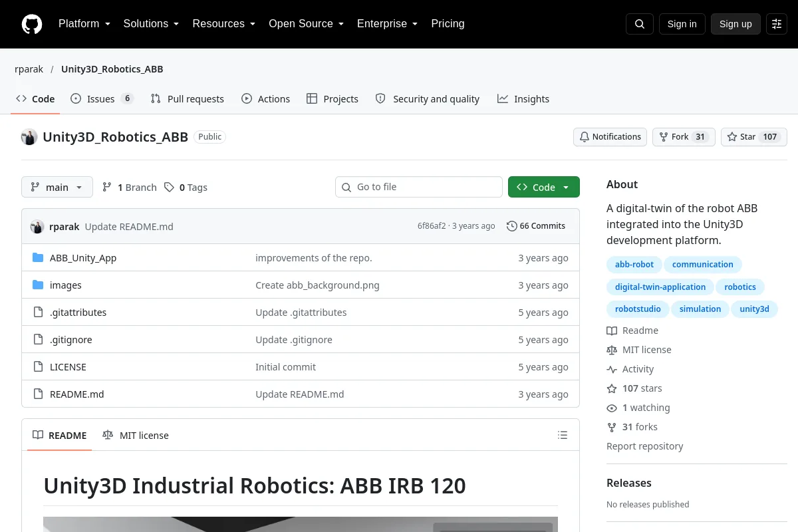
Task: Open 'Initial commit' message on LICENSE row
Action: click(285, 367)
